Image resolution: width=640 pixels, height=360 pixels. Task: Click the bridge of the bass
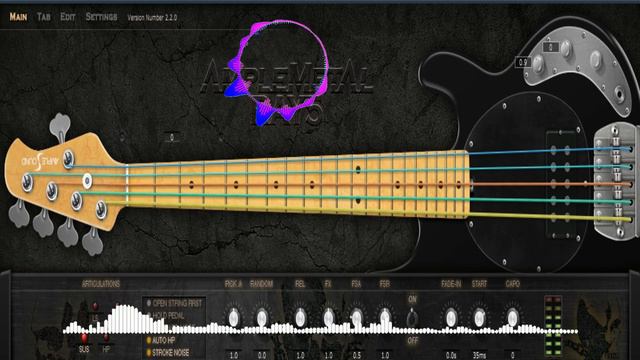pyautogui.click(x=616, y=181)
